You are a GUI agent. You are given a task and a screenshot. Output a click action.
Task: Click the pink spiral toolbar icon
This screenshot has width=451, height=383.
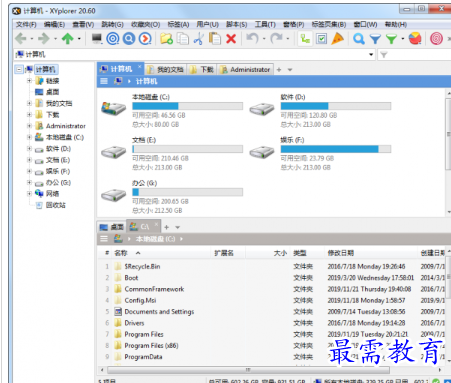coord(436,39)
